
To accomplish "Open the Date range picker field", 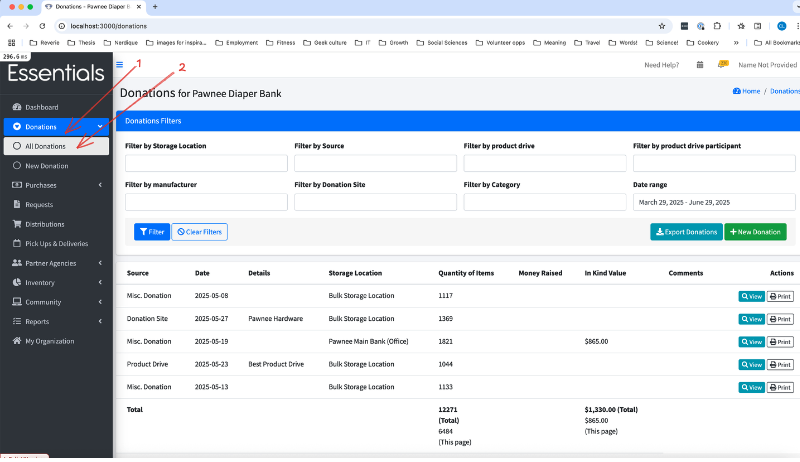I will [714, 202].
